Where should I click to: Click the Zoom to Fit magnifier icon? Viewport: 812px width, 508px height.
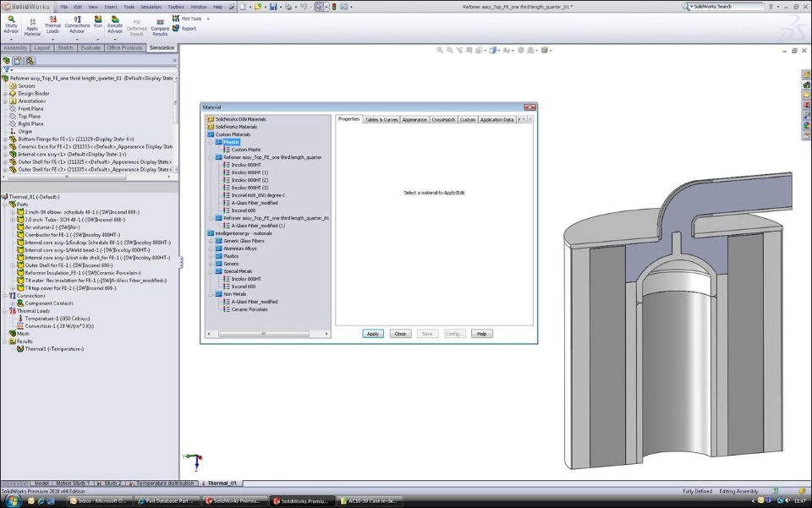coord(440,50)
